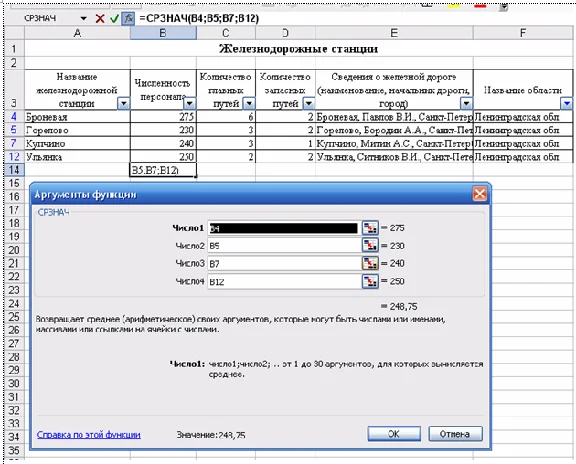The image size is (576, 464).
Task: Select cell with Купчино station name
Action: (77, 143)
